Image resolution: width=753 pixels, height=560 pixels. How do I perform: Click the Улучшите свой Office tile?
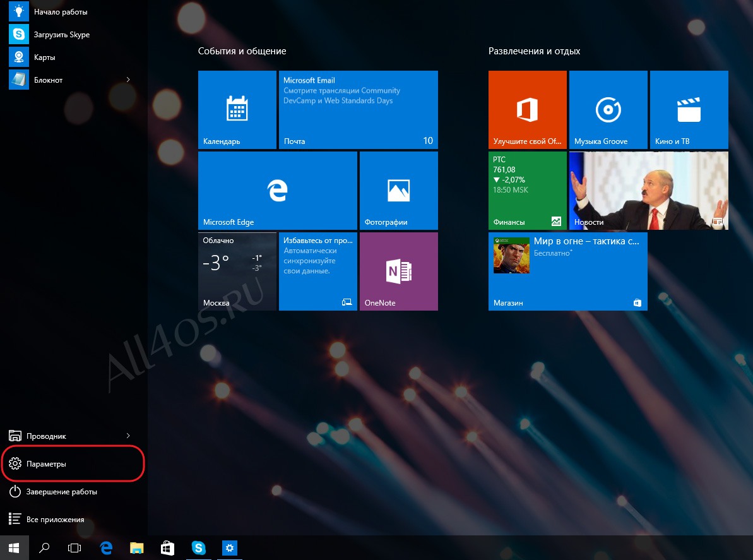pyautogui.click(x=527, y=109)
